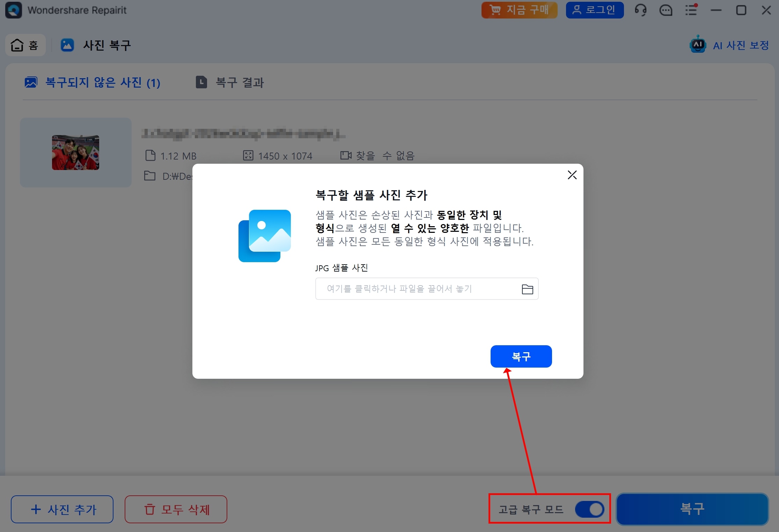Viewport: 779px width, 532px height.
Task: Click the 지금 구매 buy-now button
Action: pos(519,10)
